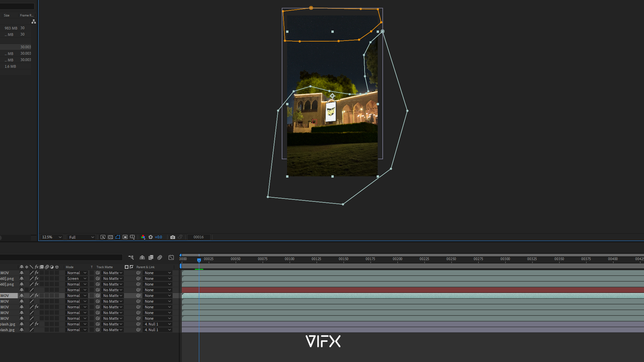Open the Graph Editor icon
The image size is (644, 362).
171,257
